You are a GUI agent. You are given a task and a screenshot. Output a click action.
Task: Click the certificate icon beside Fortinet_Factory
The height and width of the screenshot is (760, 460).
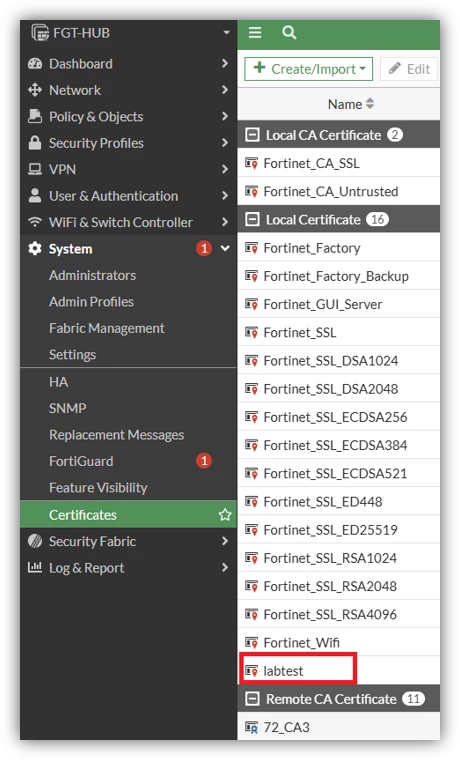coord(251,248)
